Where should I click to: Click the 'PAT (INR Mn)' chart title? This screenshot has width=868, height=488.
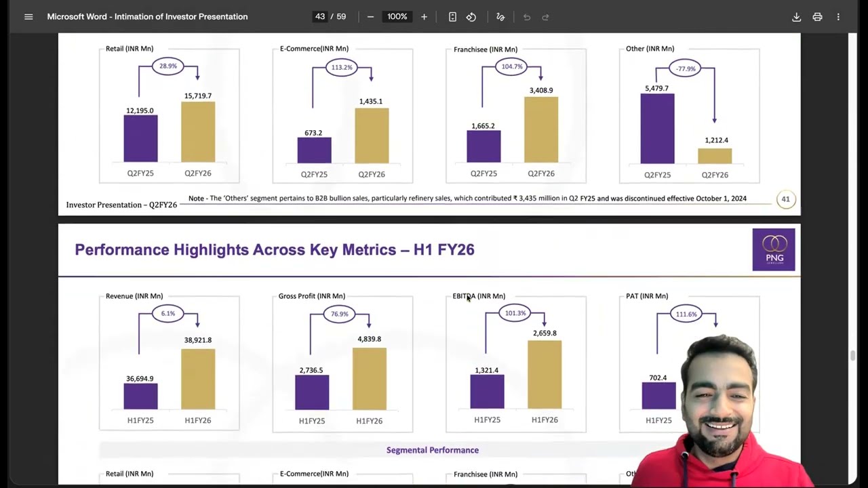point(647,296)
